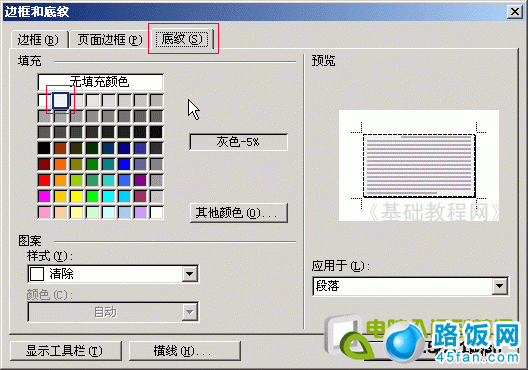The width and height of the screenshot is (528, 370).
Task: Pick the violet (purple) swatch
Action: coord(140,180)
